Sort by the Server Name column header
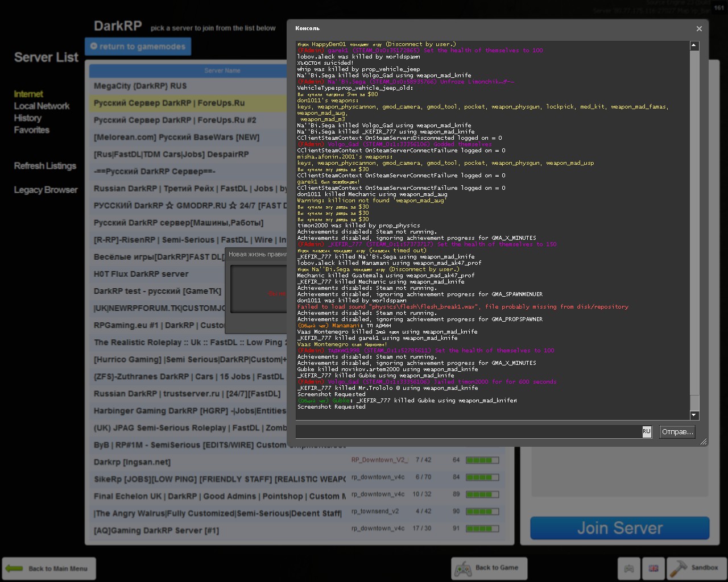The width and height of the screenshot is (728, 582). 222,70
